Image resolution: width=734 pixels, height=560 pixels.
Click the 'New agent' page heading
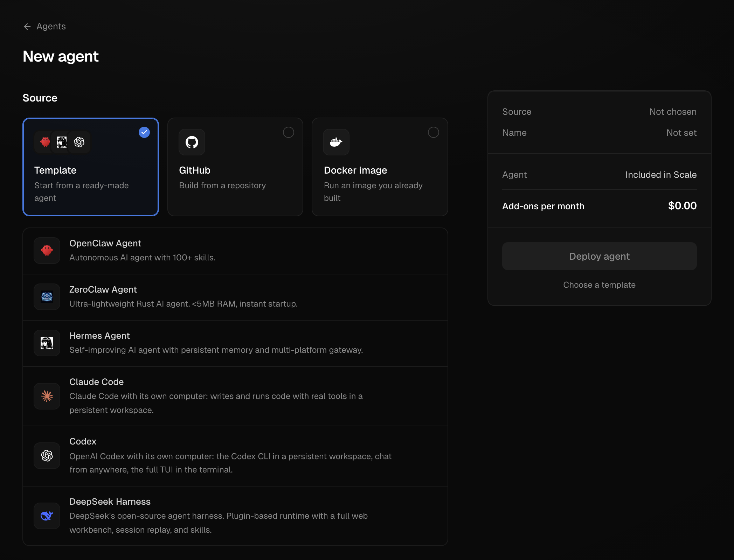click(61, 56)
